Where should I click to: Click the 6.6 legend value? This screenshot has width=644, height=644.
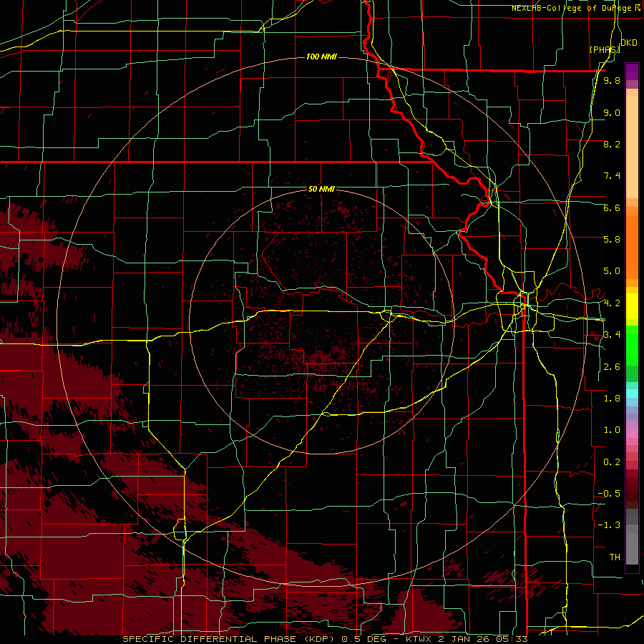(612, 208)
